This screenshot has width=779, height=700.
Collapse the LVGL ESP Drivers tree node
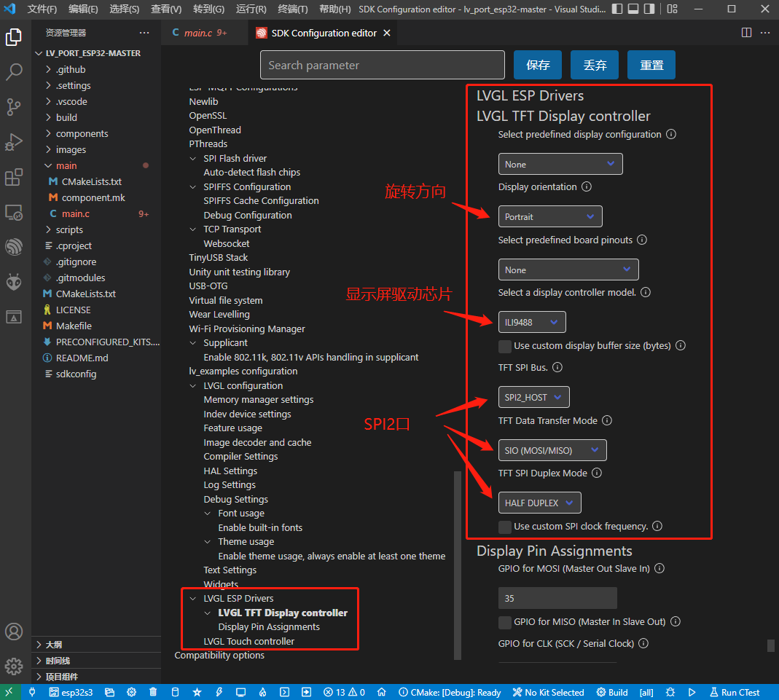coord(193,599)
